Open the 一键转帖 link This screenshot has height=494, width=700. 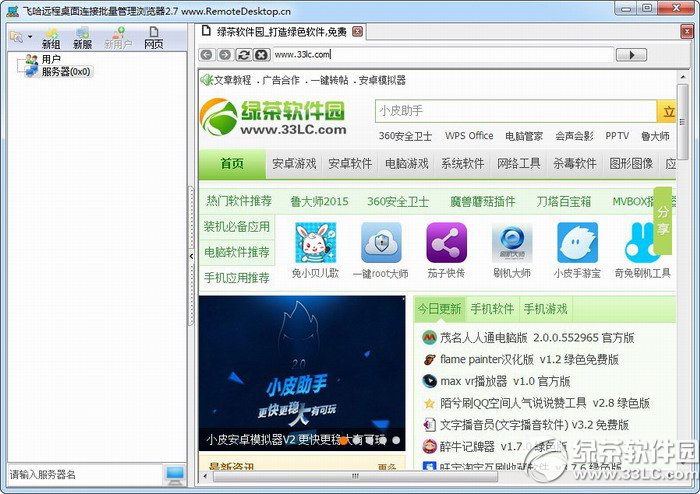coord(329,80)
